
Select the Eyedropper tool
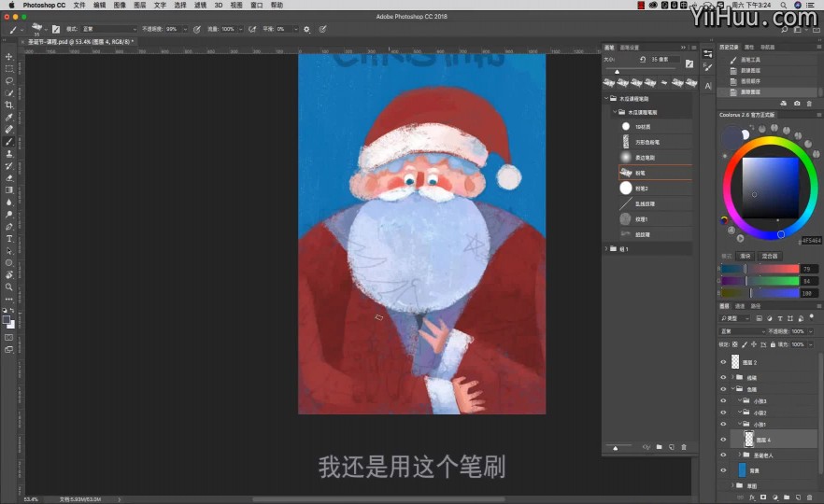9,117
